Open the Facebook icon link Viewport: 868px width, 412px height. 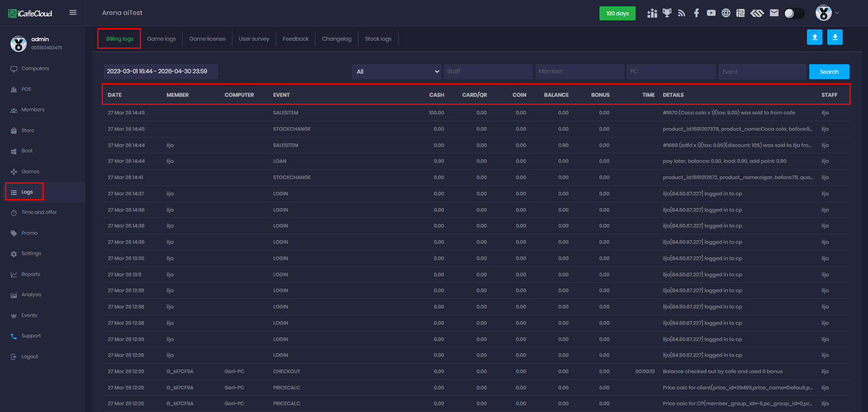[696, 13]
